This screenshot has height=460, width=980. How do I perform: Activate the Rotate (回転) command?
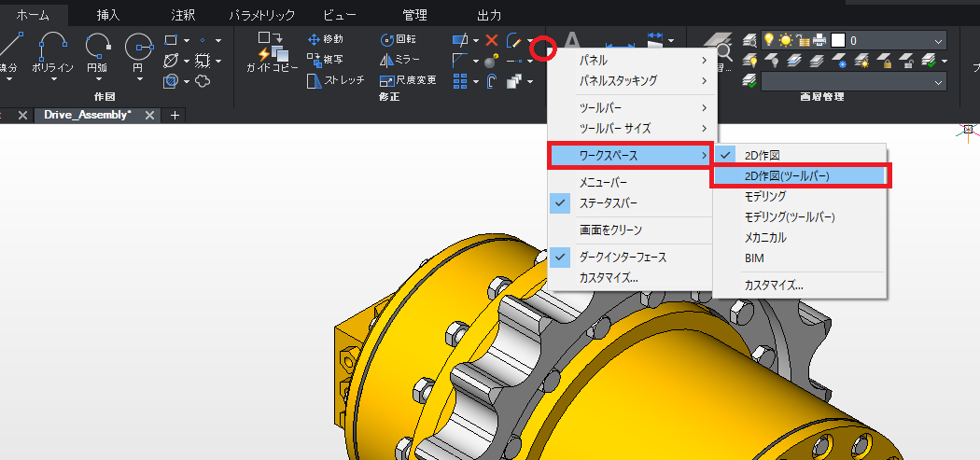coord(399,39)
